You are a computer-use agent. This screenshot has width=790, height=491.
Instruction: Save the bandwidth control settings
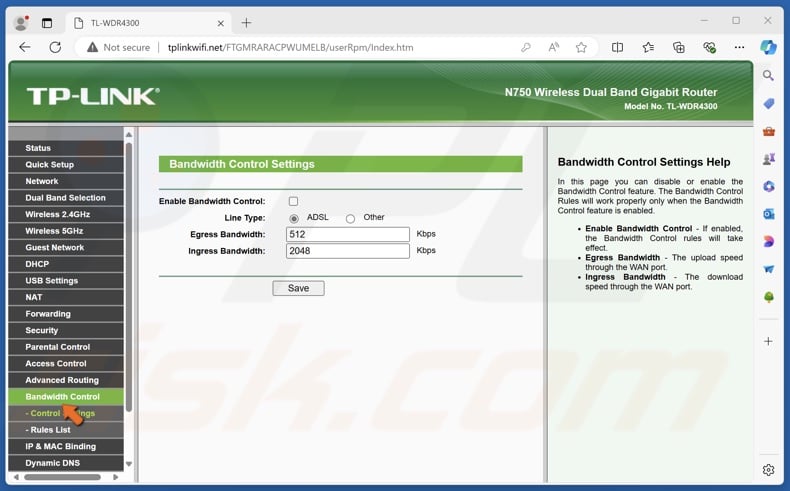coord(298,288)
